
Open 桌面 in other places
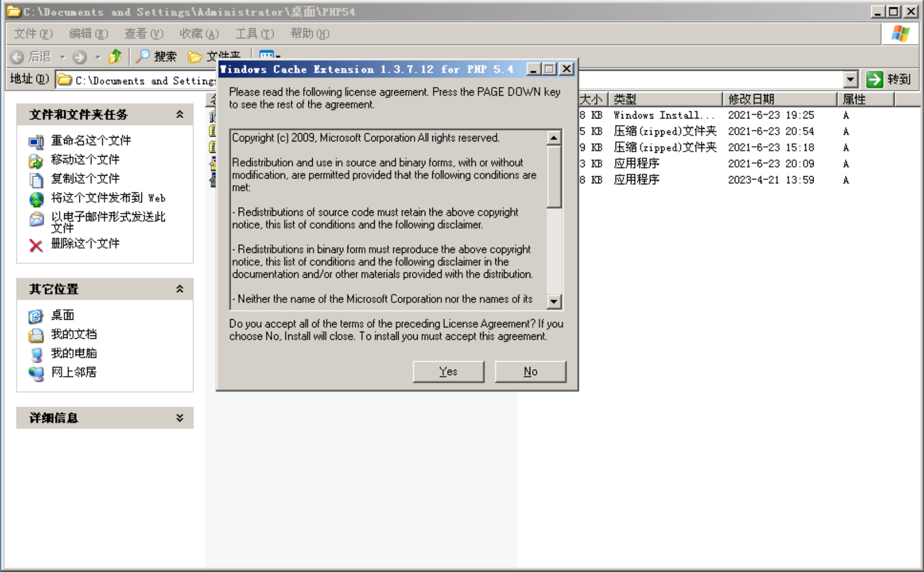point(63,315)
